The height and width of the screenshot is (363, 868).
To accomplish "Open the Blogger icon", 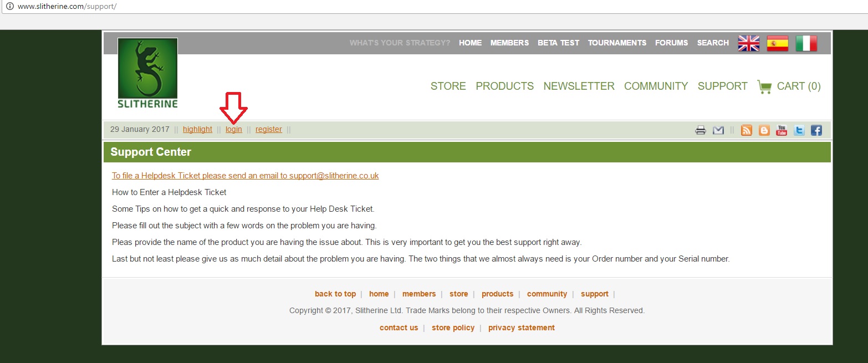I will point(764,130).
